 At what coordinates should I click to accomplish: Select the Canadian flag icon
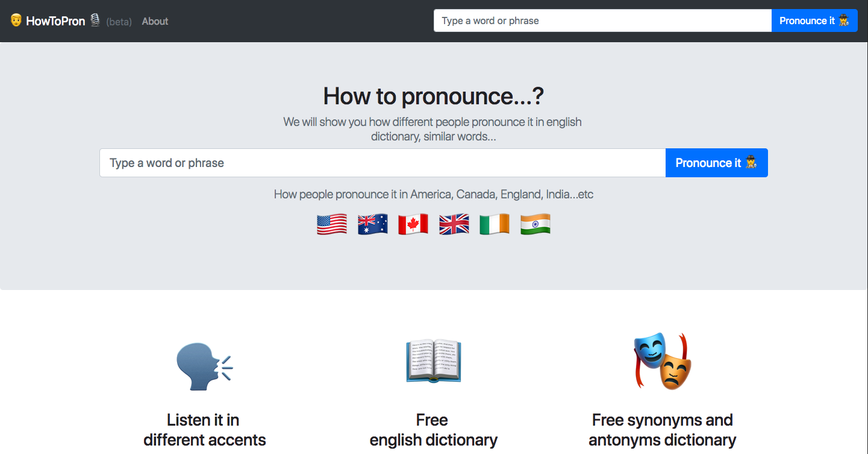click(x=413, y=224)
